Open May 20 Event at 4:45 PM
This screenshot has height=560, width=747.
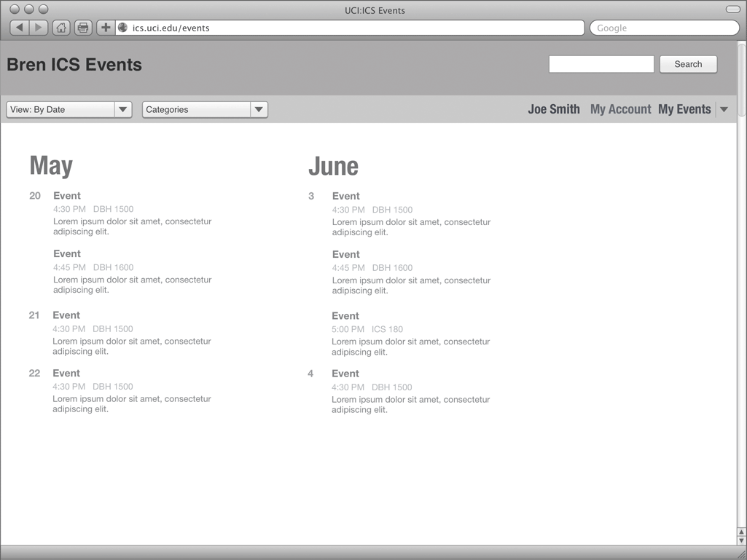pos(67,254)
